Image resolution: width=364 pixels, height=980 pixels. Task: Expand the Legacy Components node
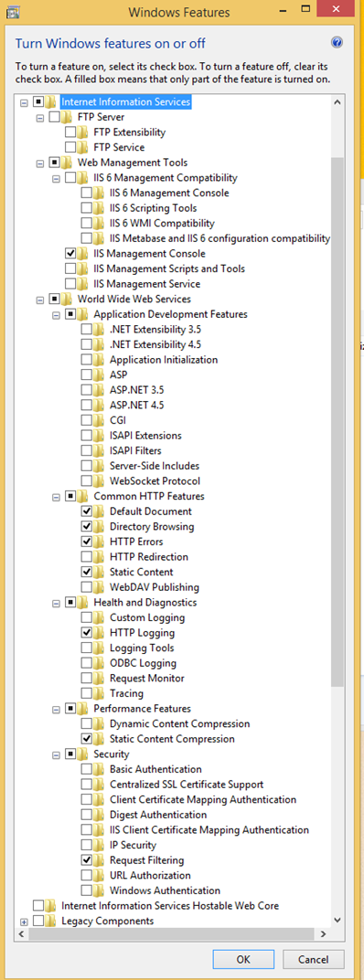(25, 922)
